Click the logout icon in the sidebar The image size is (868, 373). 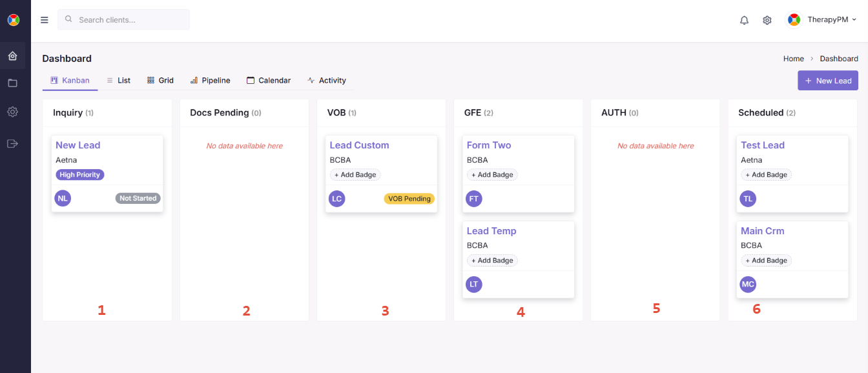pyautogui.click(x=12, y=143)
